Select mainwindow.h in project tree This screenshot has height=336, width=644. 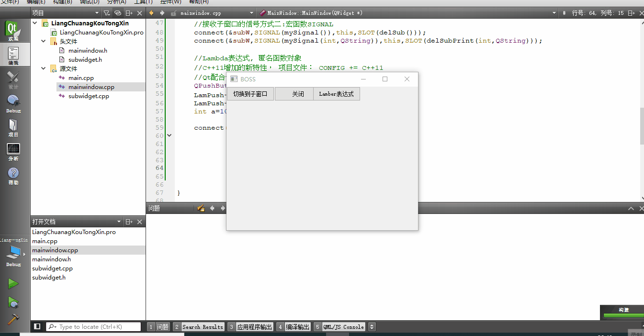[x=88, y=50]
